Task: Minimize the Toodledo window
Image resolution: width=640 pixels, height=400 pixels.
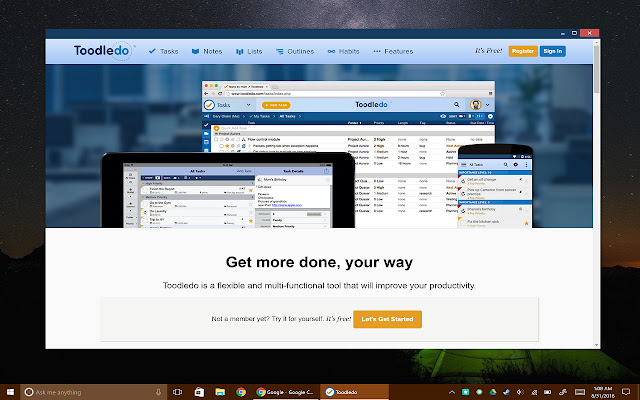Action: coord(563,33)
